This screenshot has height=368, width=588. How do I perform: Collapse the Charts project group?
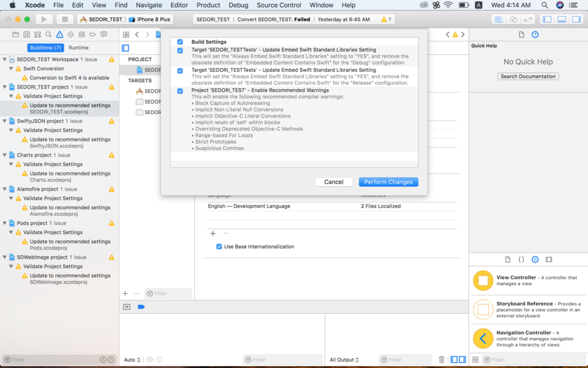(5, 155)
